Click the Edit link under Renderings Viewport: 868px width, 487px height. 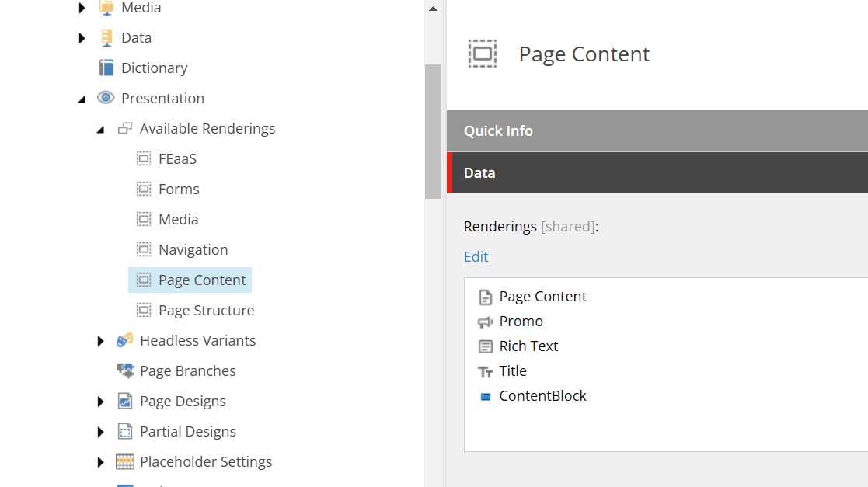tap(476, 257)
